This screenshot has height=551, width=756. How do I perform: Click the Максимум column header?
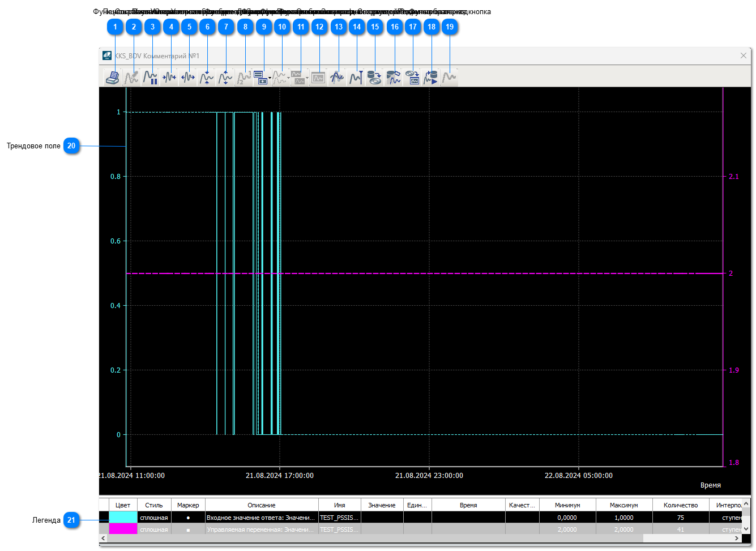click(x=624, y=505)
